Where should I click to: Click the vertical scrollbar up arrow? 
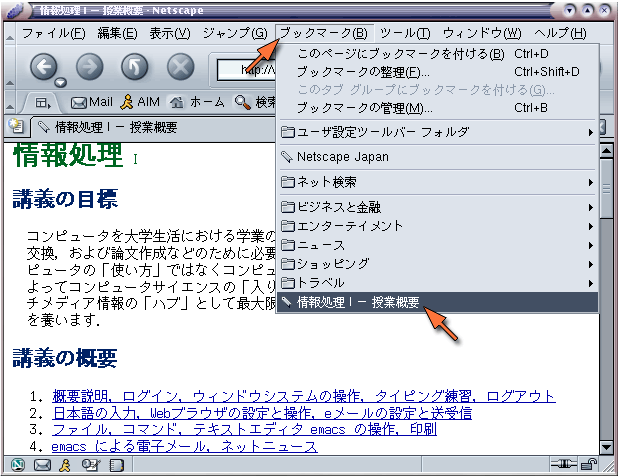(606, 150)
